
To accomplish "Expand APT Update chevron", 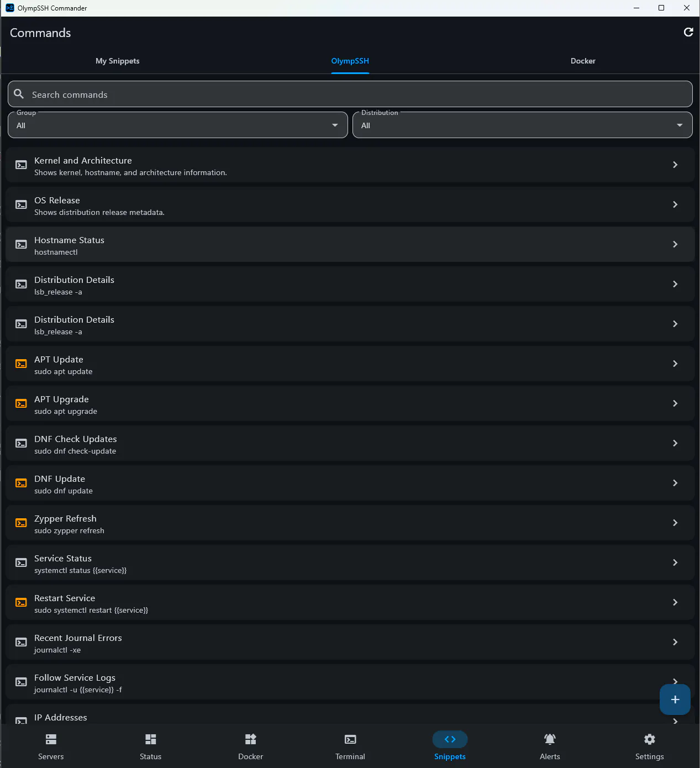I will point(675,364).
